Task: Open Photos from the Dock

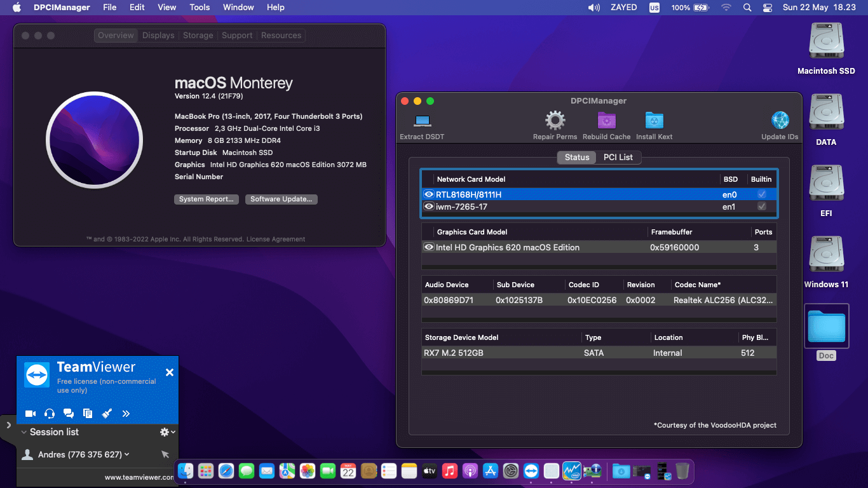Action: pyautogui.click(x=308, y=471)
